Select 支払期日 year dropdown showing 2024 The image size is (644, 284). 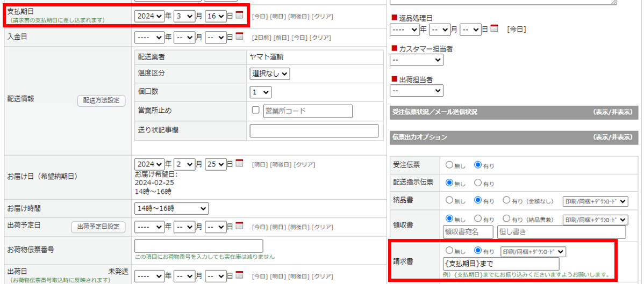(x=149, y=16)
